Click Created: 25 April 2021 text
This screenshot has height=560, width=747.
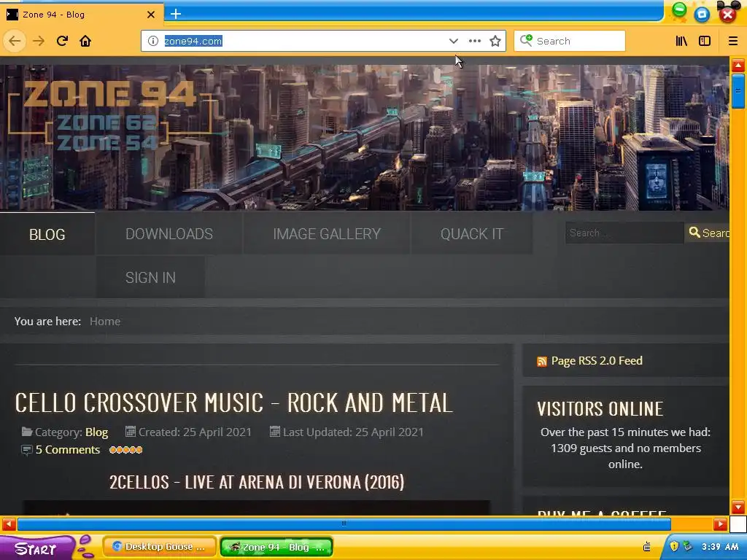coord(195,432)
